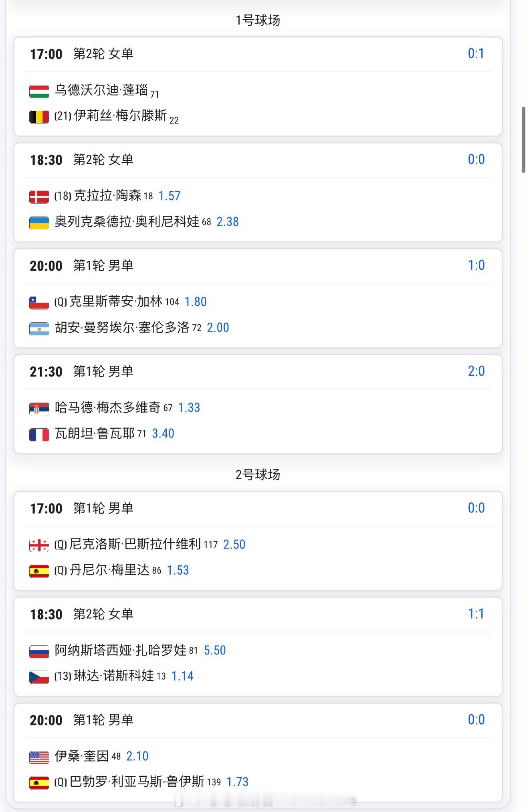Viewport: 529px width, 812px height.
Task: Click the Chile flag beside 克里斯蒂安·加林
Action: [39, 303]
